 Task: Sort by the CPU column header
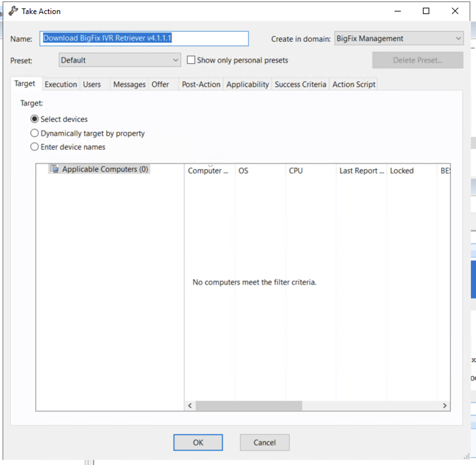coord(311,171)
